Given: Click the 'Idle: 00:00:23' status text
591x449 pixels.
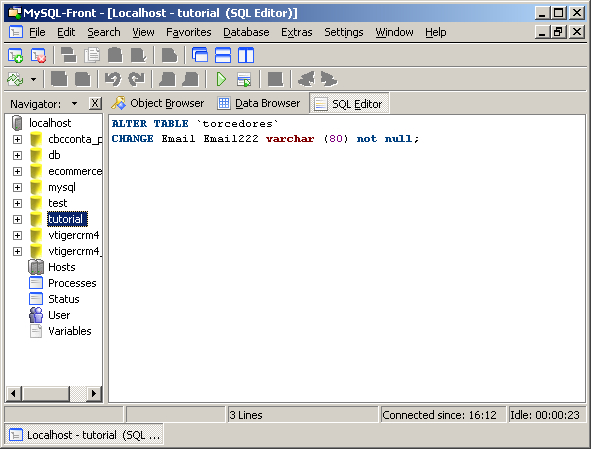Looking at the screenshot, I should (x=547, y=415).
